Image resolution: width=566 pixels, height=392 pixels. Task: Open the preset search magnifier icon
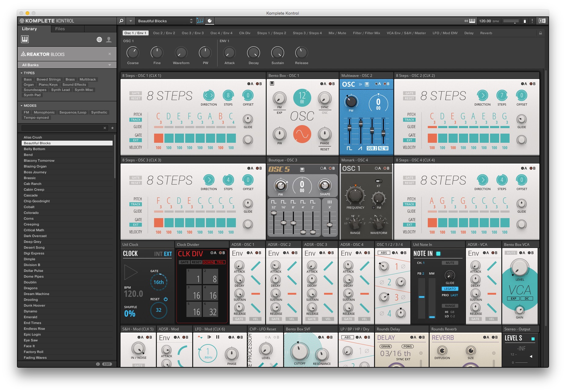click(121, 21)
